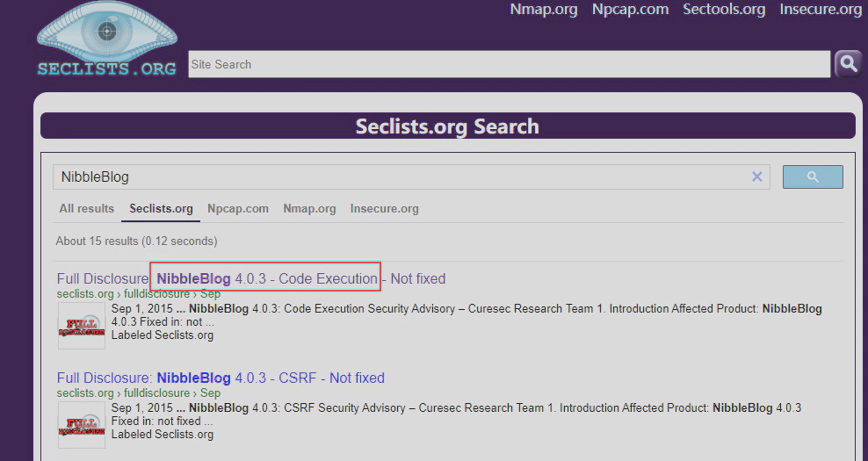Viewport: 868px width, 461px height.
Task: Switch to the Nmap.org results tab
Action: (x=309, y=209)
